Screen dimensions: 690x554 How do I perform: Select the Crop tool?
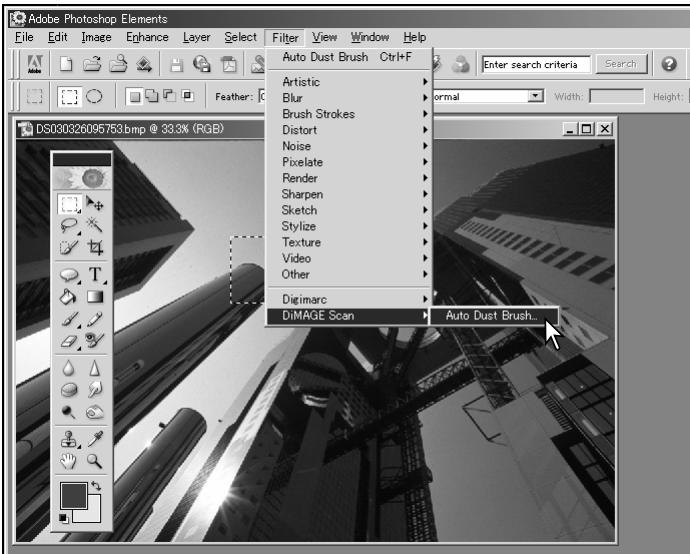coord(95,247)
